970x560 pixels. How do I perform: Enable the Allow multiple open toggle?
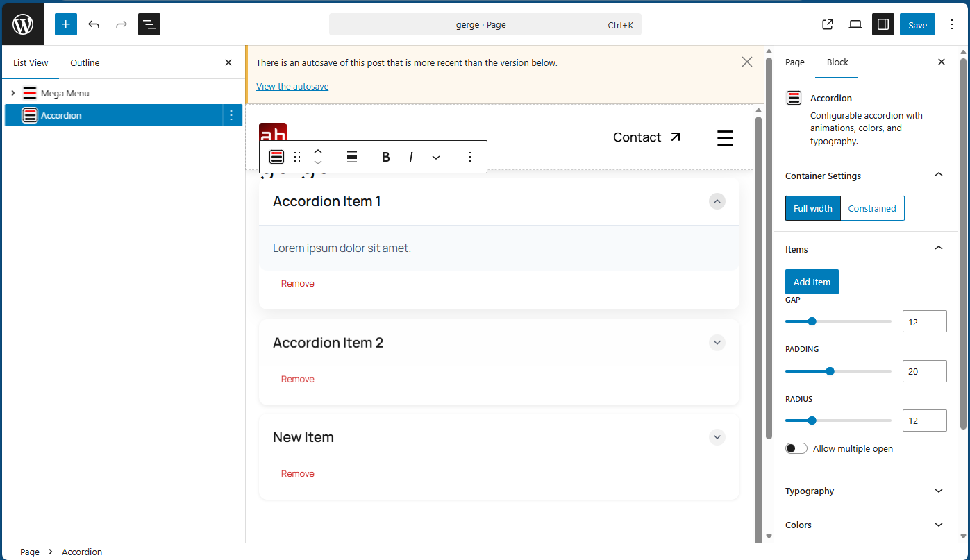click(x=796, y=448)
